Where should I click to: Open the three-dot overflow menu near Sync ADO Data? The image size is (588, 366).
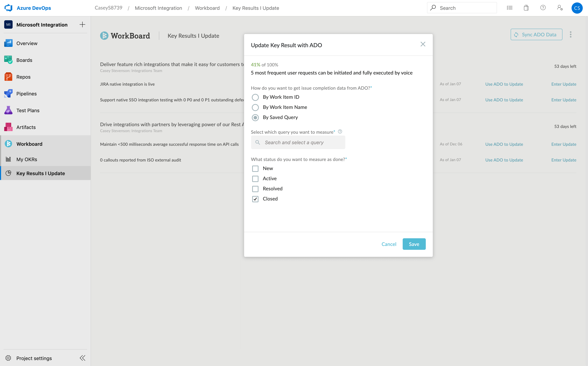571,34
